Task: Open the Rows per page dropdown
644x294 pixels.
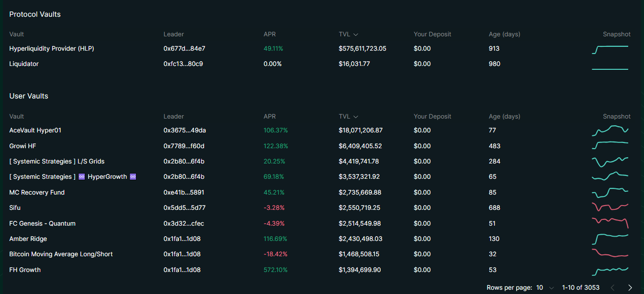Action: pyautogui.click(x=544, y=288)
